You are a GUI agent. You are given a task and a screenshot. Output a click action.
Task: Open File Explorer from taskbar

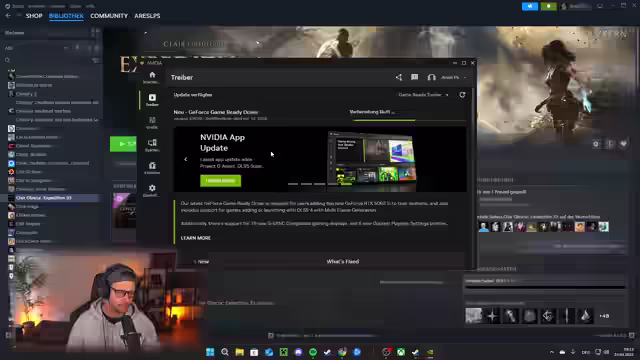[240, 352]
